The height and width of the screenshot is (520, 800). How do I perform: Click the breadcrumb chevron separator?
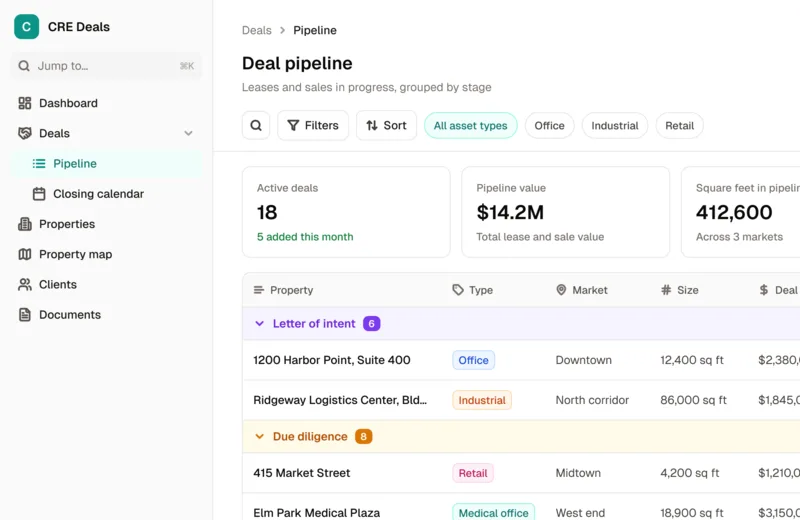coord(282,30)
